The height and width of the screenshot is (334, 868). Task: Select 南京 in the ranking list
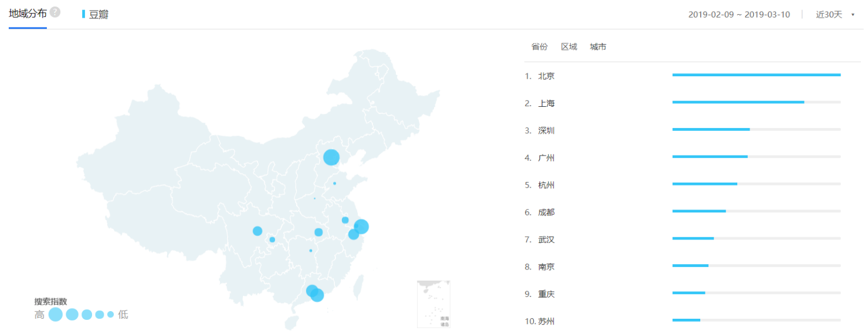(x=546, y=267)
